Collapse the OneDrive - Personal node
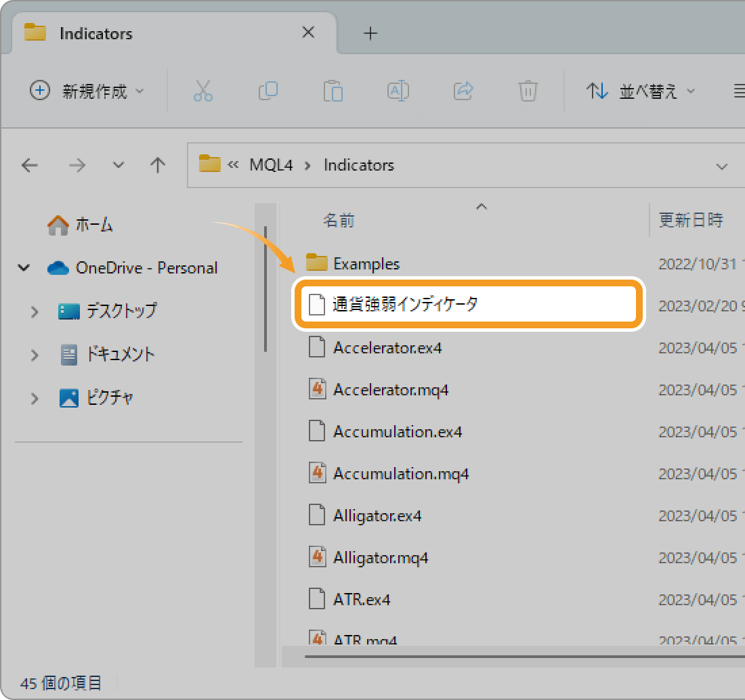The image size is (745, 700). tap(24, 268)
